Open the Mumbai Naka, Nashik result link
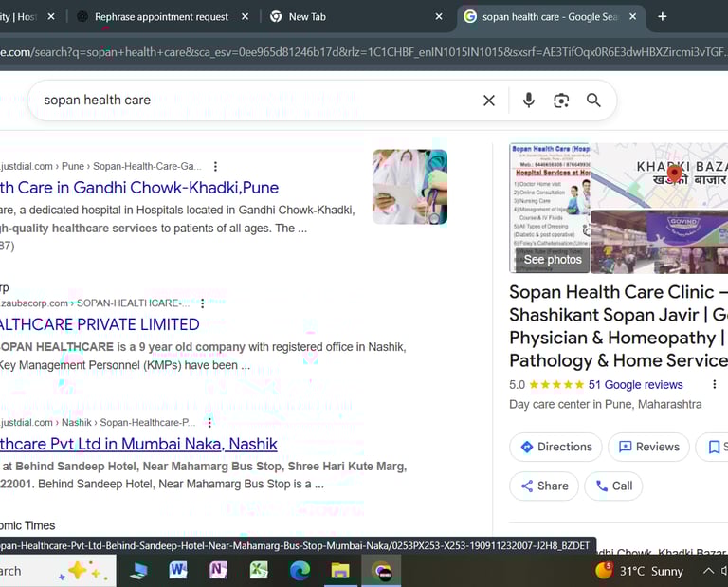This screenshot has width=728, height=587. (x=138, y=444)
